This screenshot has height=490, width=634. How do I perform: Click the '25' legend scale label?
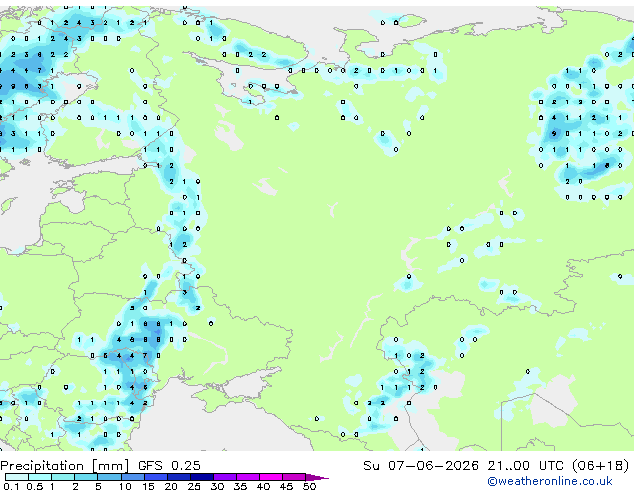[x=194, y=486]
